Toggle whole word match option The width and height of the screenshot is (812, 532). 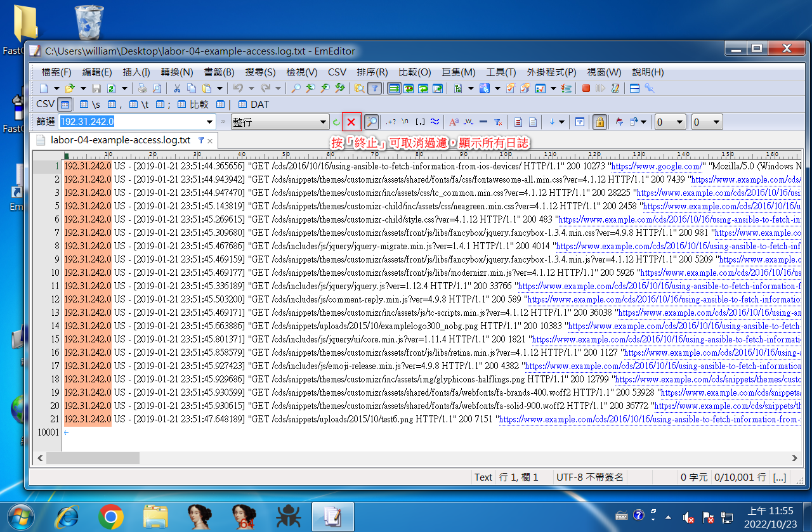469,122
